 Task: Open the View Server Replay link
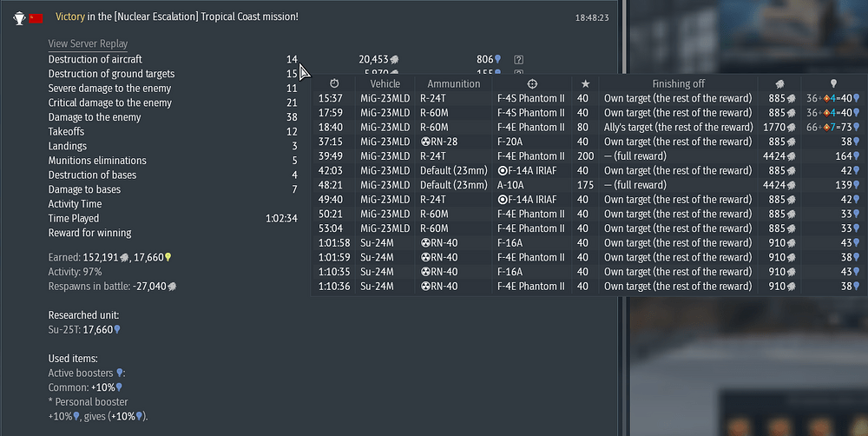pos(88,43)
